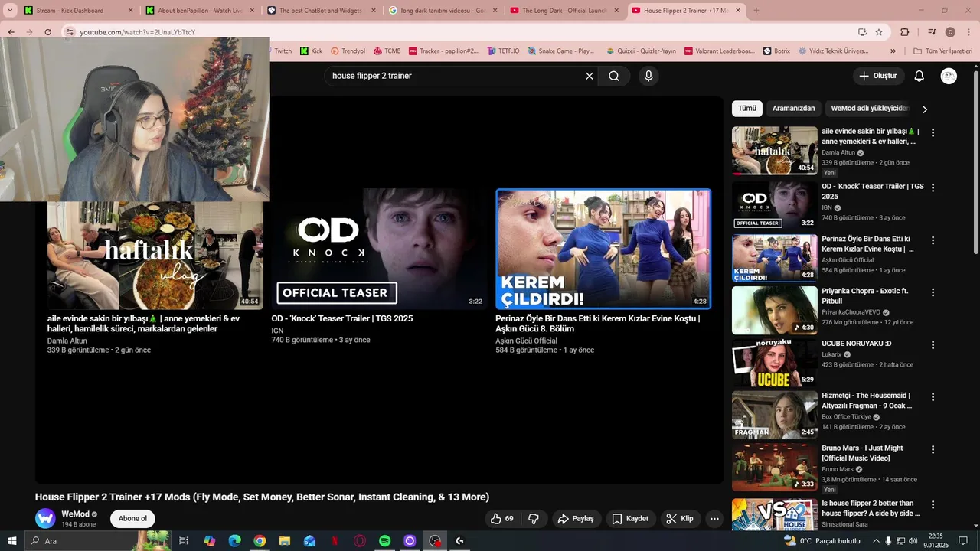Open Kerem Çıldırdı end-screen thumbnail
Viewport: 980px width, 551px height.
coord(603,249)
